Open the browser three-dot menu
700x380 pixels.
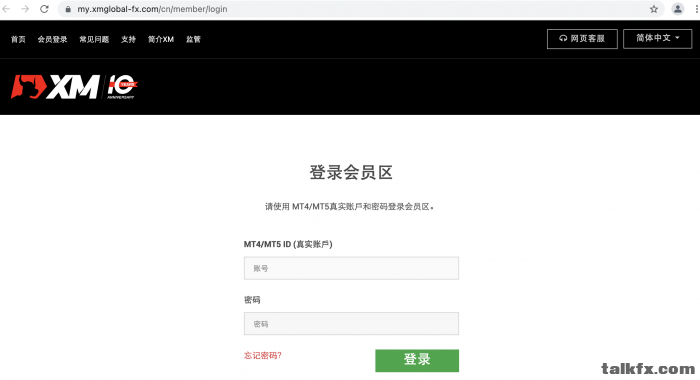click(x=696, y=9)
